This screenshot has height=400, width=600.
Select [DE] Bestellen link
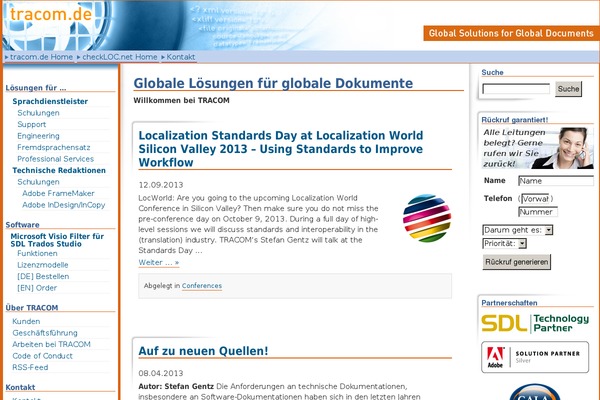click(x=43, y=276)
